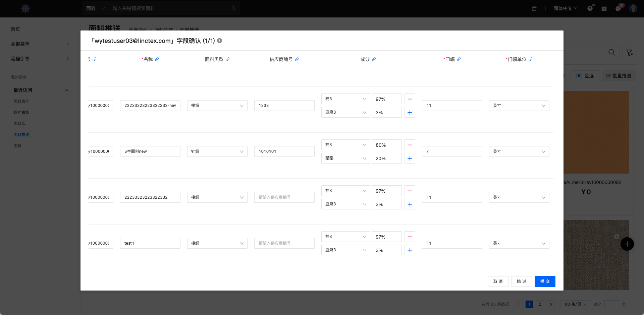The width and height of the screenshot is (644, 315).
Task: Toggle the 全选 checkbox
Action: point(579,76)
